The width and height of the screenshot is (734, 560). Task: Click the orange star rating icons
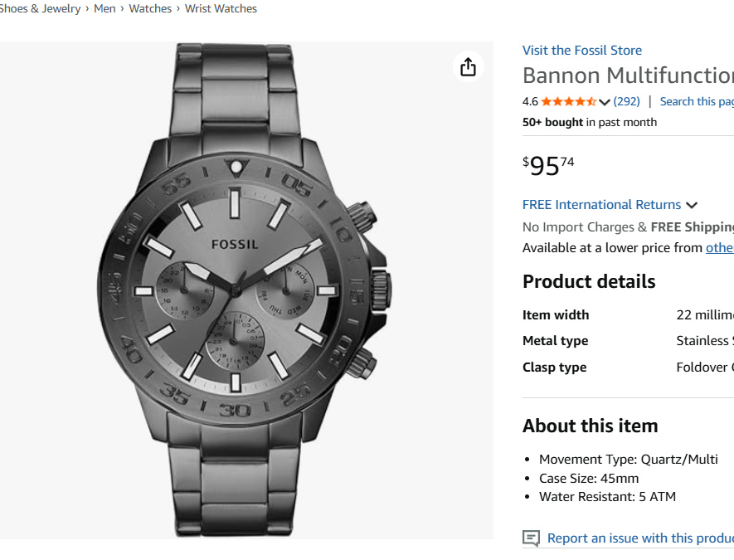pyautogui.click(x=568, y=102)
